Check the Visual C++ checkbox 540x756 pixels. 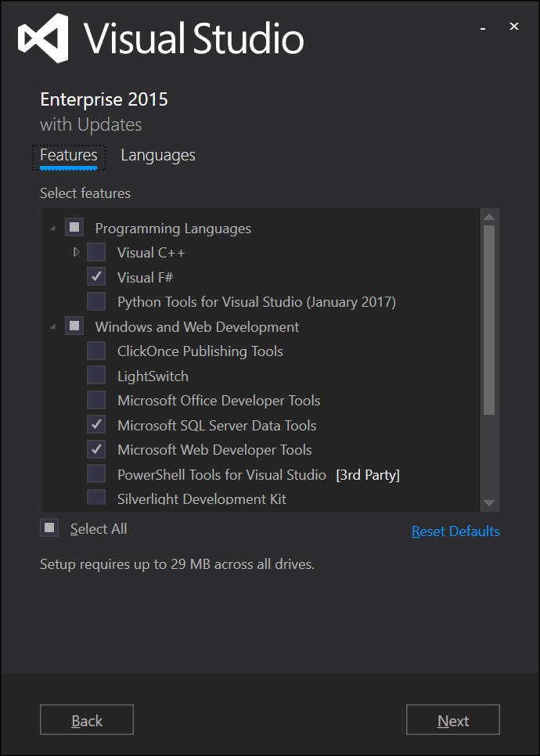(96, 252)
